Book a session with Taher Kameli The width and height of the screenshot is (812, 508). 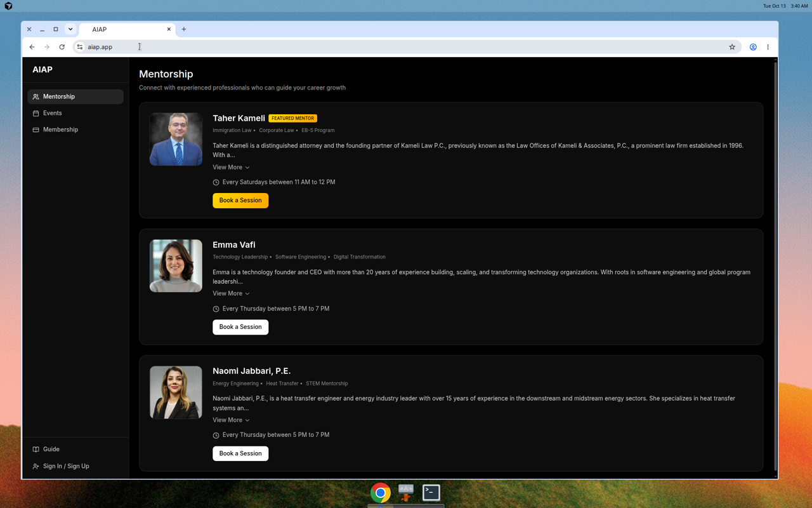click(240, 201)
